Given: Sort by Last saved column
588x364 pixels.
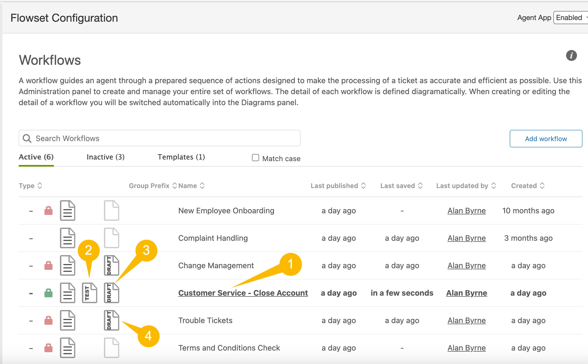Looking at the screenshot, I should 401,186.
